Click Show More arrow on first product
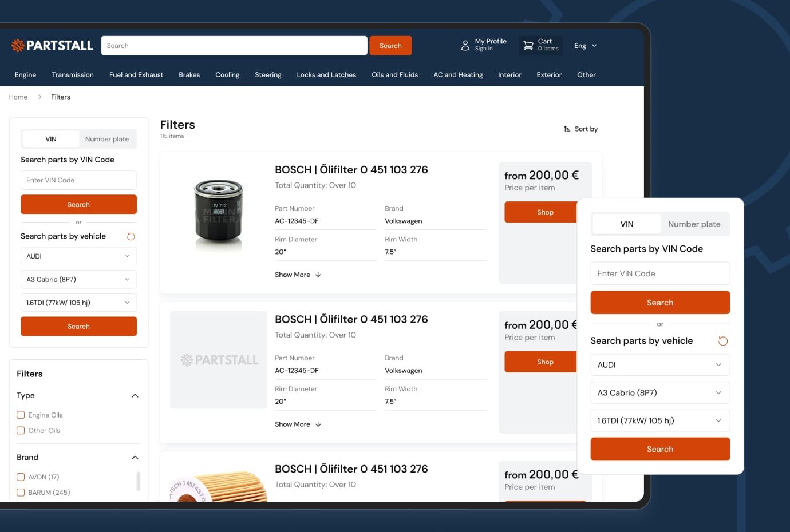The image size is (790, 532). tap(318, 275)
